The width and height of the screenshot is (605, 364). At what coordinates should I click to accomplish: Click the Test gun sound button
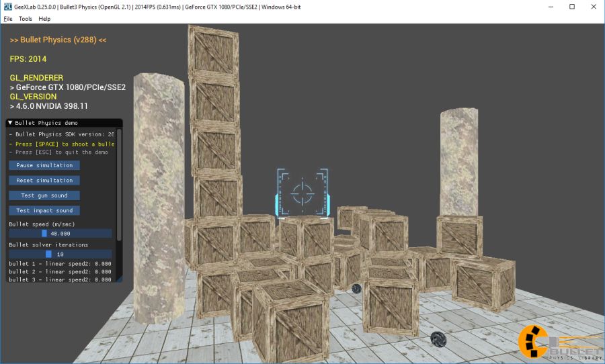[x=44, y=195]
